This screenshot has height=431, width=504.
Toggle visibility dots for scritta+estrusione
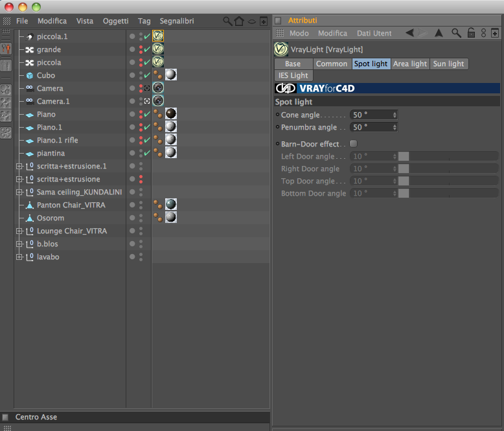coord(141,179)
